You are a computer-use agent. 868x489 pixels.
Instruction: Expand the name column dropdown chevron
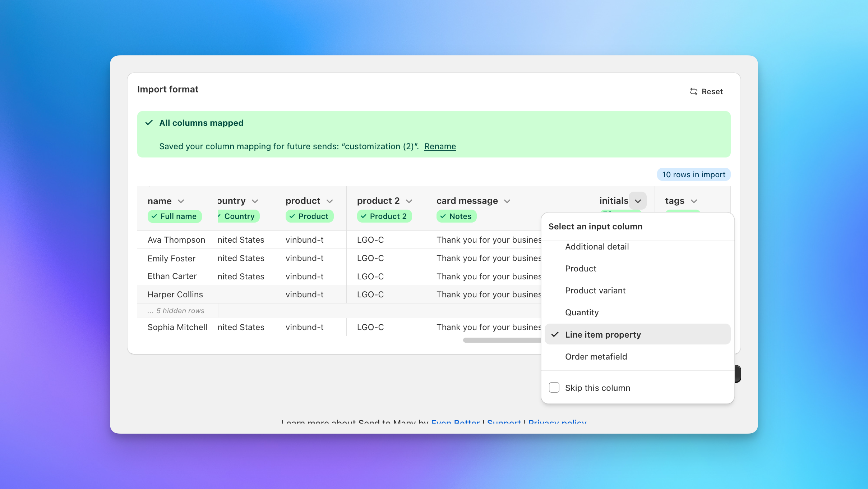[x=181, y=201]
